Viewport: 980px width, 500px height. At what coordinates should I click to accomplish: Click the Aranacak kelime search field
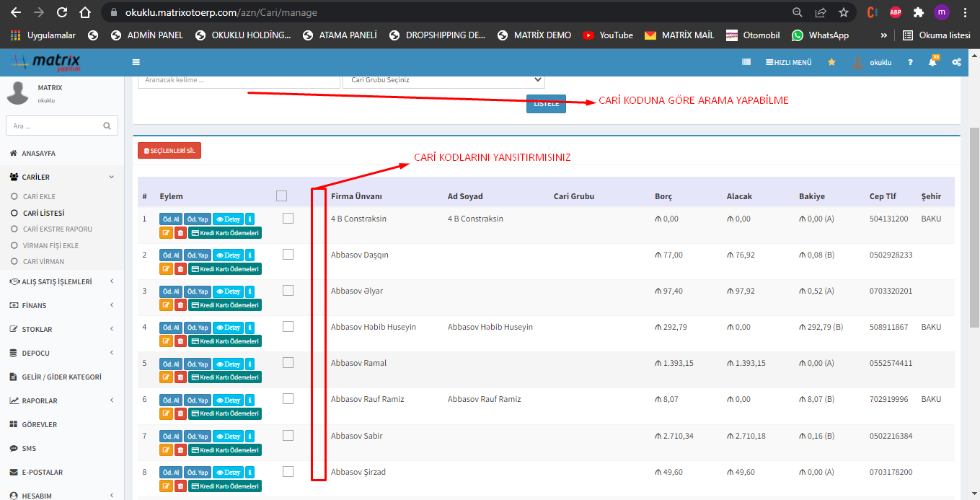tap(238, 80)
